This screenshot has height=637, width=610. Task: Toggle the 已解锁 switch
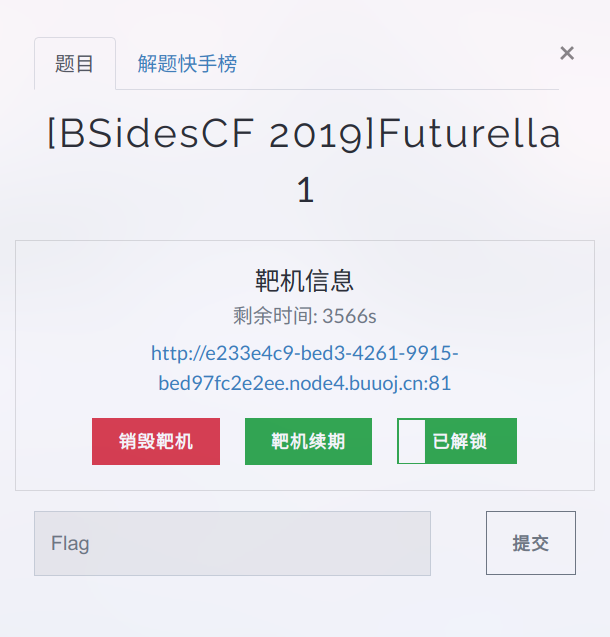click(x=457, y=441)
